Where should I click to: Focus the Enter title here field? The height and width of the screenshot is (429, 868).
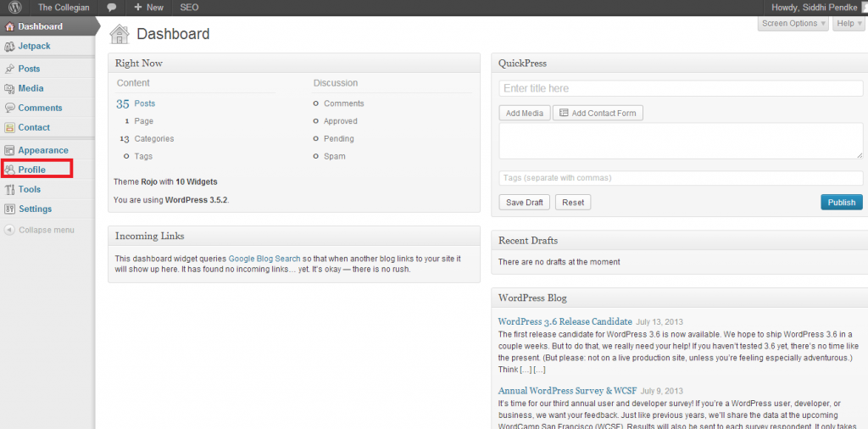[681, 88]
